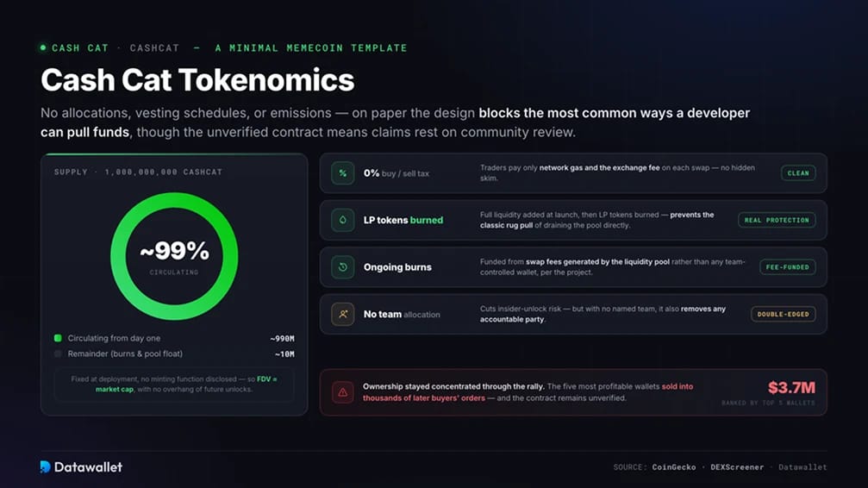The image size is (868, 488).
Task: Click the FEE-FUNDED tag
Action: 787,267
